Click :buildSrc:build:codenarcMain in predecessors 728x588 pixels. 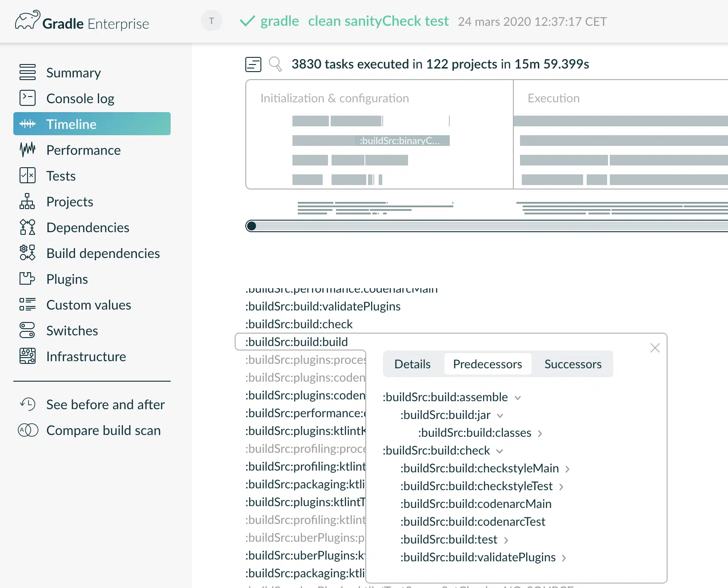coord(476,504)
